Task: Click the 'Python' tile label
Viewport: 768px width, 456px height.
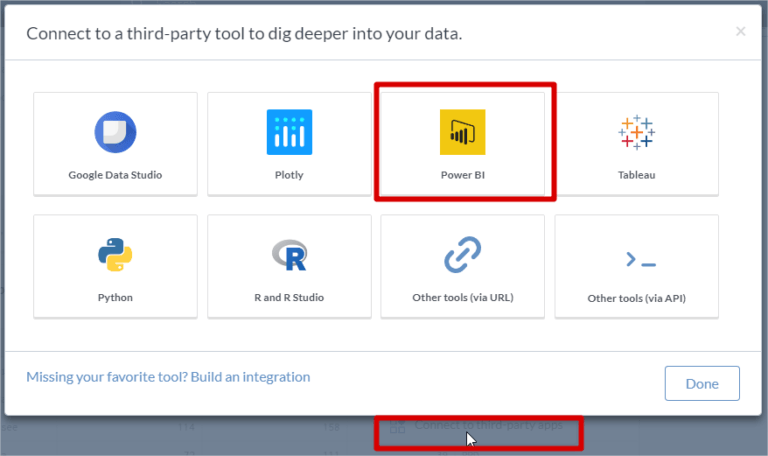Action: pyautogui.click(x=115, y=297)
